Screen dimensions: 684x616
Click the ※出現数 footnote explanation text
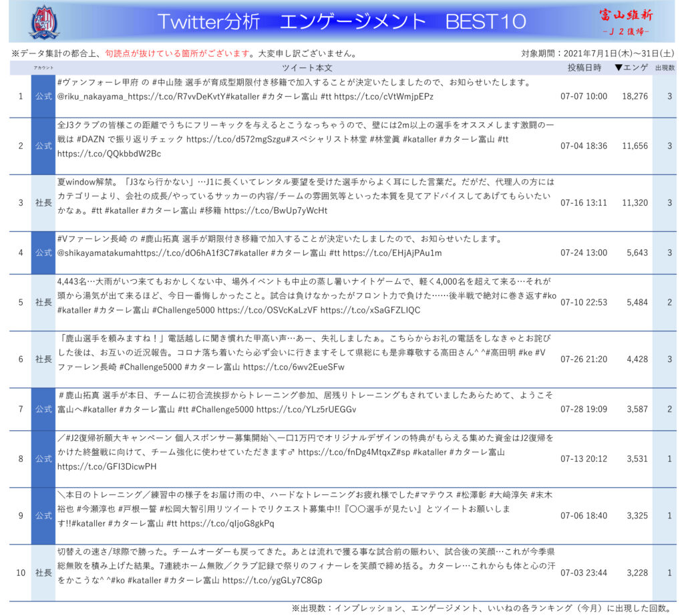(x=482, y=608)
